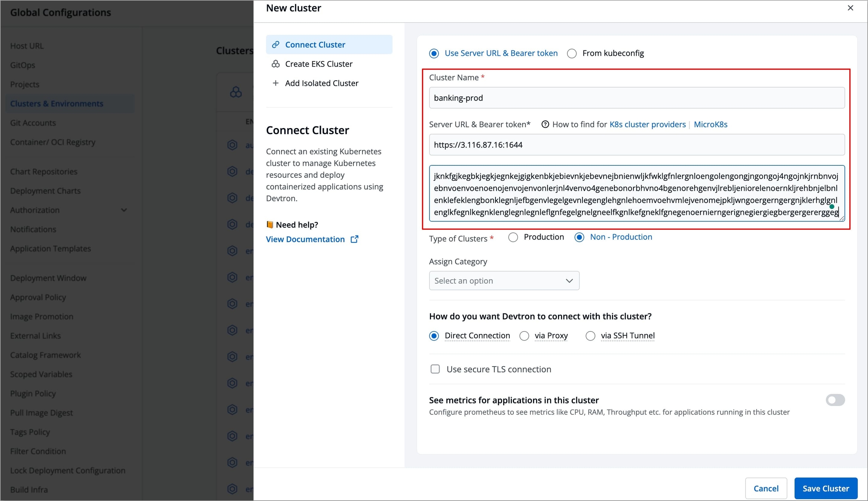Choose Use Server URL & Bearer token

pyautogui.click(x=493, y=53)
